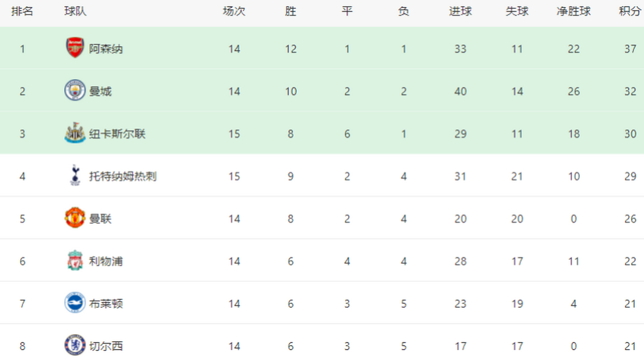The height and width of the screenshot is (361, 644).
Task: Click the 净胜球 column header
Action: click(574, 11)
